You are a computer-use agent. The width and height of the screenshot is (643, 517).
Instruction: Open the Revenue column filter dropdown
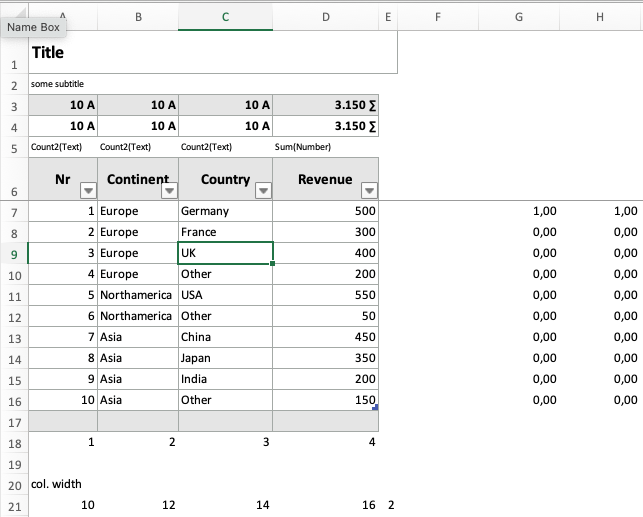click(x=369, y=190)
